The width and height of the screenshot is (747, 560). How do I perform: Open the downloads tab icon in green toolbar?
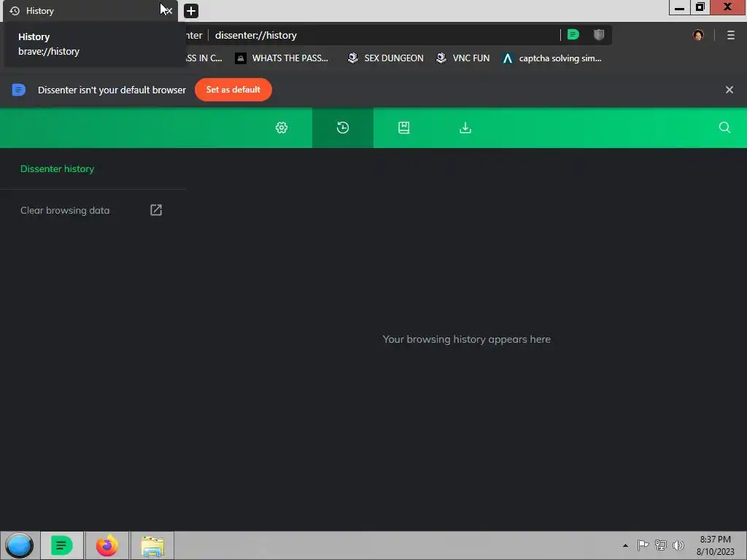465,128
